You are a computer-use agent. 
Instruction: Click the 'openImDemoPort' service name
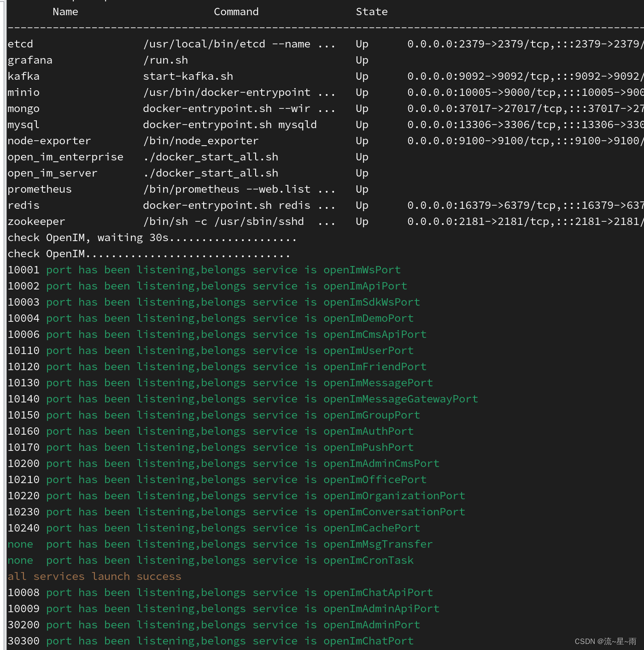point(369,318)
